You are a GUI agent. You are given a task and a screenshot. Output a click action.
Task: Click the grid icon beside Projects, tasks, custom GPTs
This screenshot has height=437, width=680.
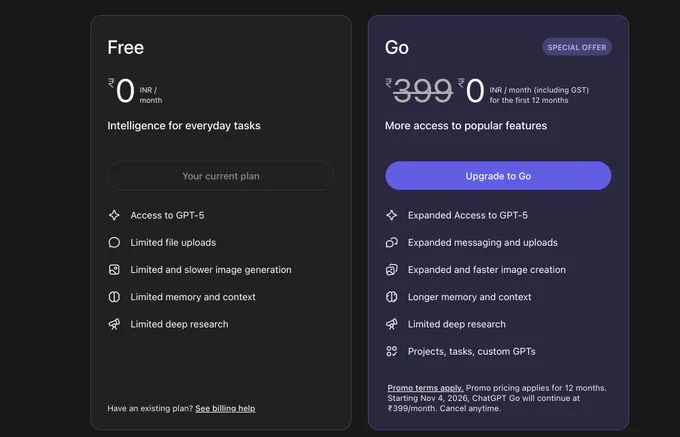[392, 351]
